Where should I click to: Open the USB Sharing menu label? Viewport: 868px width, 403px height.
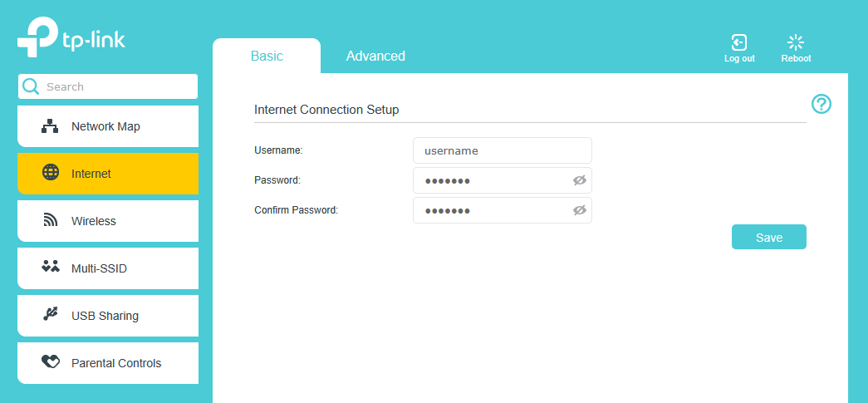coord(105,316)
